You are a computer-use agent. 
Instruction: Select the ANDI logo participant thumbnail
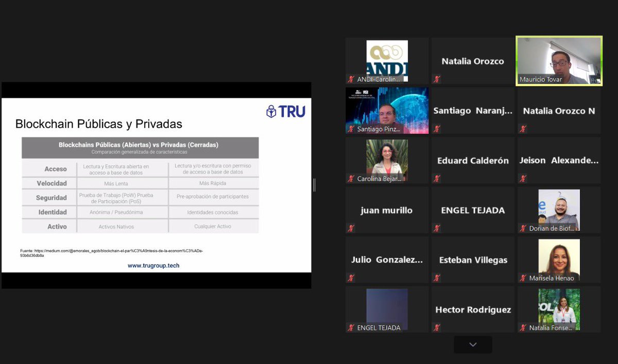pyautogui.click(x=387, y=61)
